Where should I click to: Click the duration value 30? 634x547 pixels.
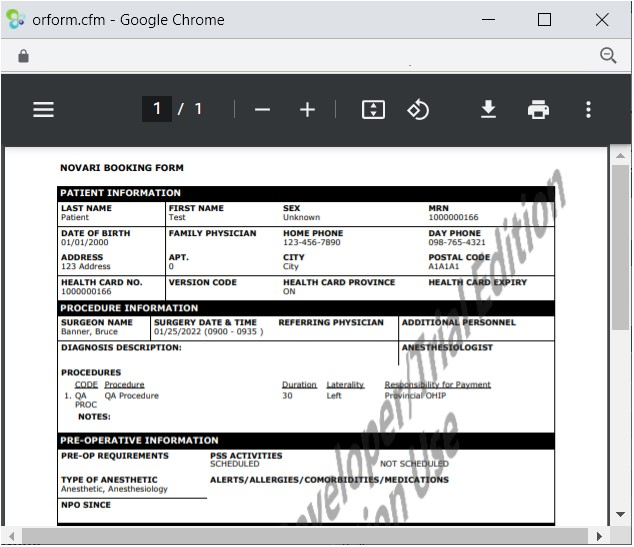tap(287, 396)
